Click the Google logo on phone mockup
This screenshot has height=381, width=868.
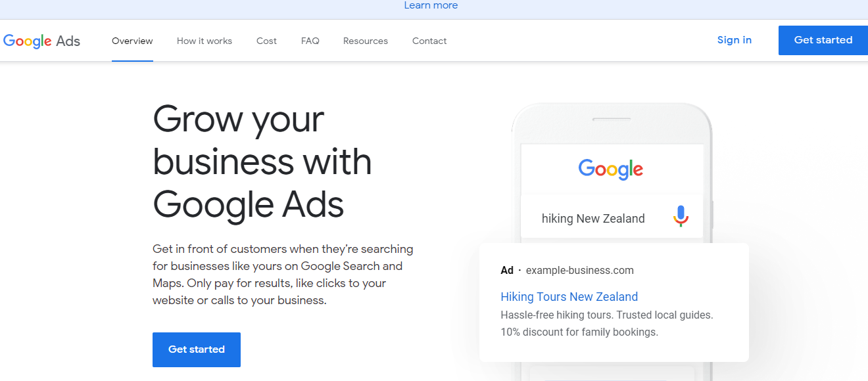[x=611, y=169]
